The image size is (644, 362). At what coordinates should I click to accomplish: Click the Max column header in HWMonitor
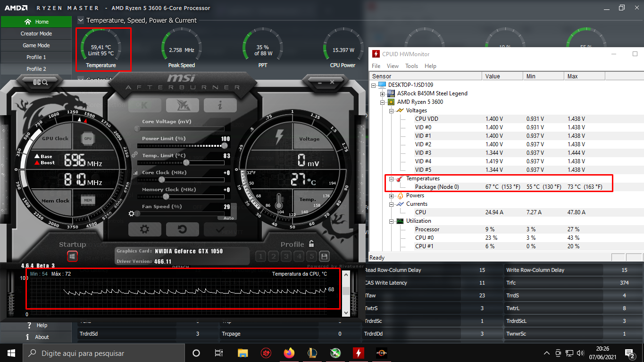coord(584,76)
